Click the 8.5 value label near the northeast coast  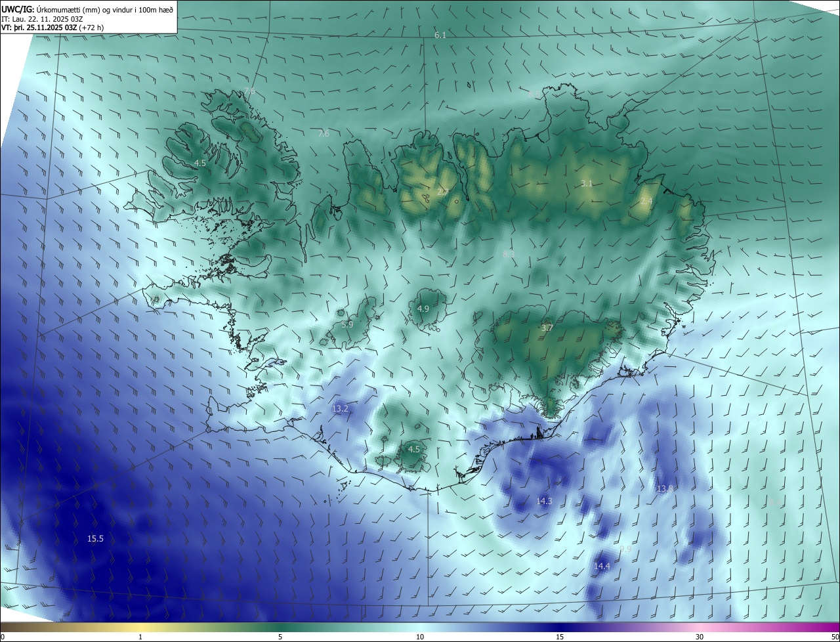(x=534, y=95)
